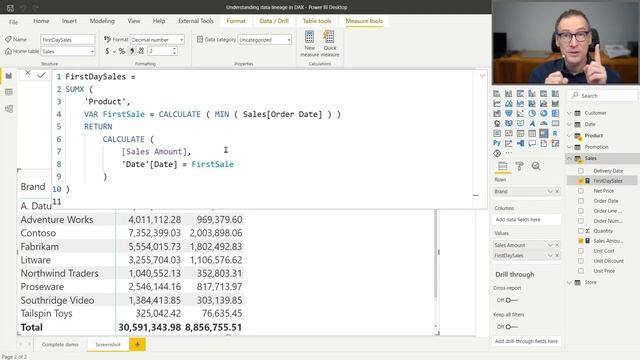The image size is (640, 360).
Task: Open the Fields well pane icon
Action: (502, 166)
